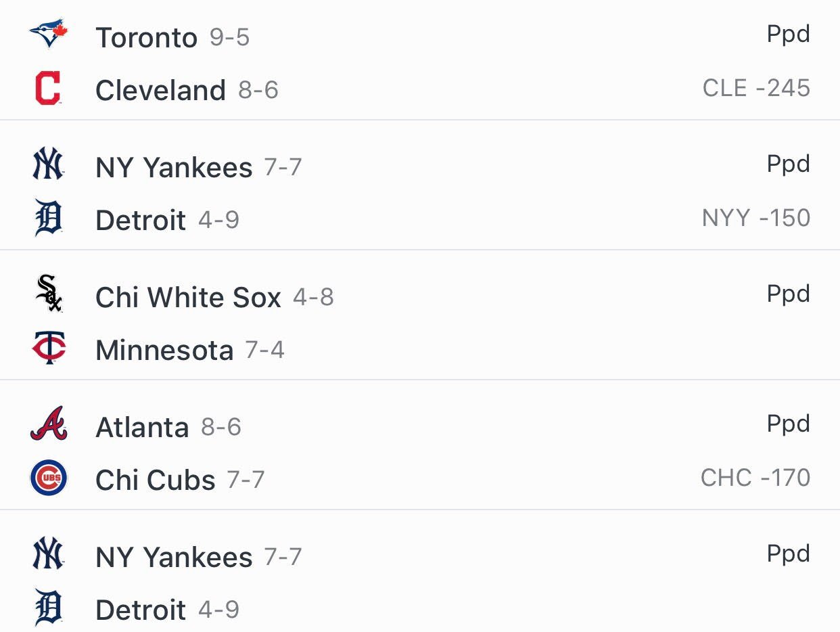Tap Ppd status on Toronto-Cleveland game

[789, 35]
